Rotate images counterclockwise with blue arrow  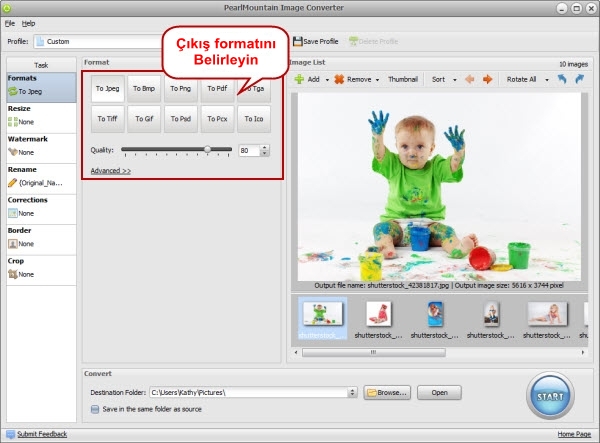click(x=562, y=79)
